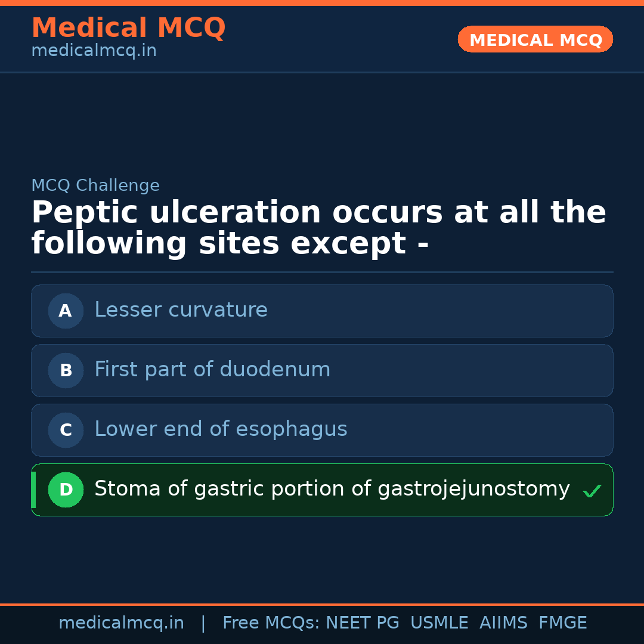Click the peptic ulceration question text
644x644 pixels.
click(x=318, y=228)
